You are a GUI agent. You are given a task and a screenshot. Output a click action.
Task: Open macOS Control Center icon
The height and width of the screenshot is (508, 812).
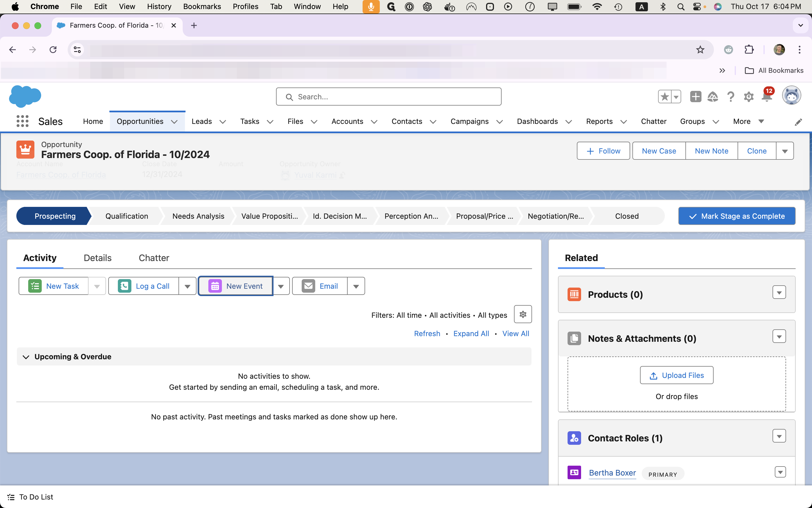[x=697, y=7]
